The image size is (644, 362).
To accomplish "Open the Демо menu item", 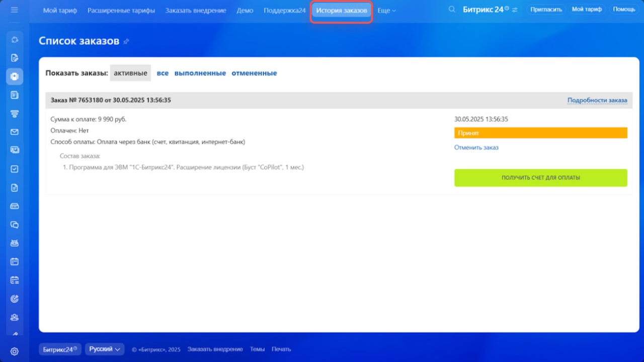I will click(x=245, y=11).
